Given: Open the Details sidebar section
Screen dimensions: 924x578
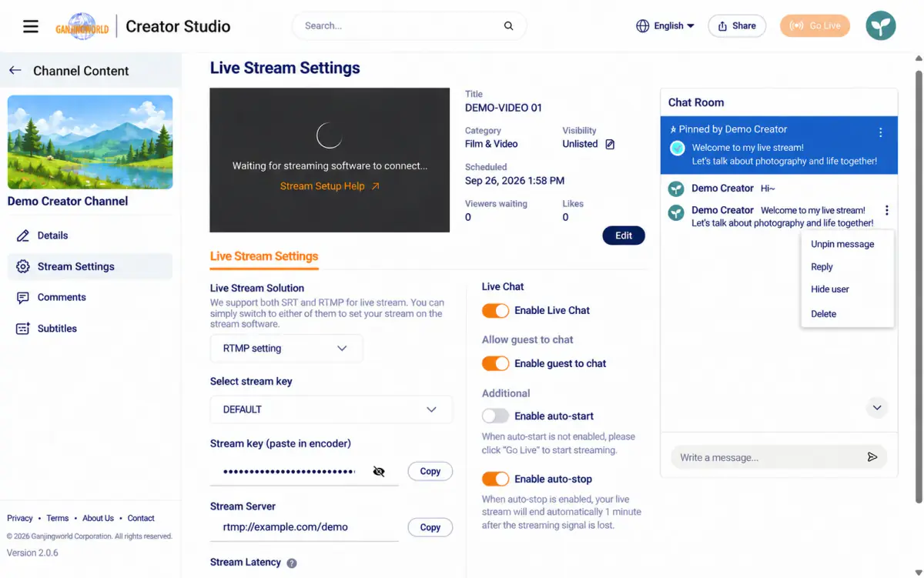Looking at the screenshot, I should [89, 236].
